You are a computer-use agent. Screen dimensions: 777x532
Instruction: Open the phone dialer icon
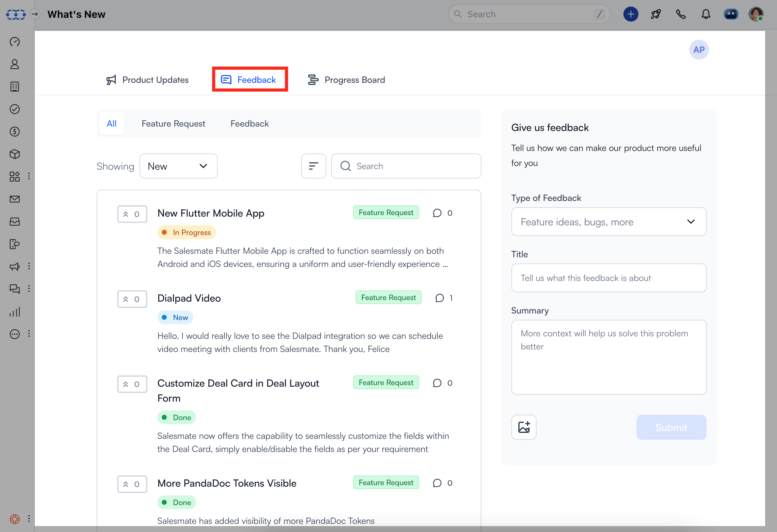tap(681, 14)
